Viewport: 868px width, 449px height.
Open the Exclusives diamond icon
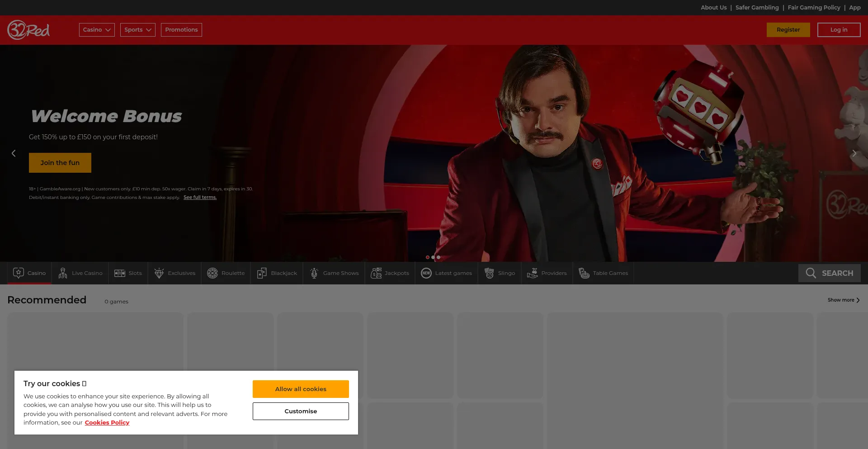tap(159, 273)
